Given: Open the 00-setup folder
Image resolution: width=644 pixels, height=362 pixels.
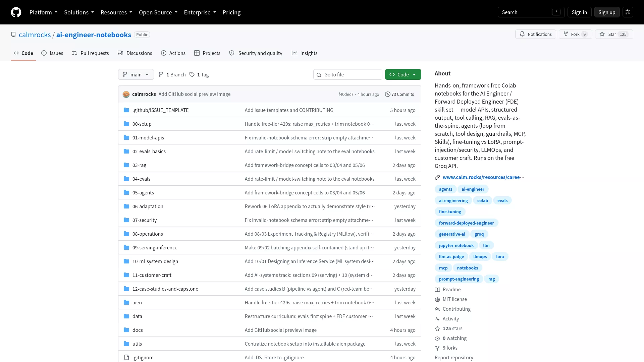Looking at the screenshot, I should pos(142,124).
